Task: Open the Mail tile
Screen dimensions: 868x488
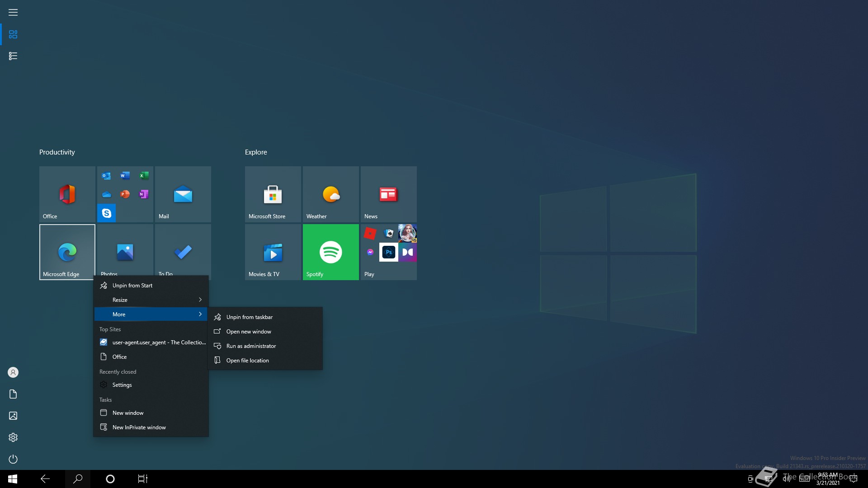Action: 183,194
